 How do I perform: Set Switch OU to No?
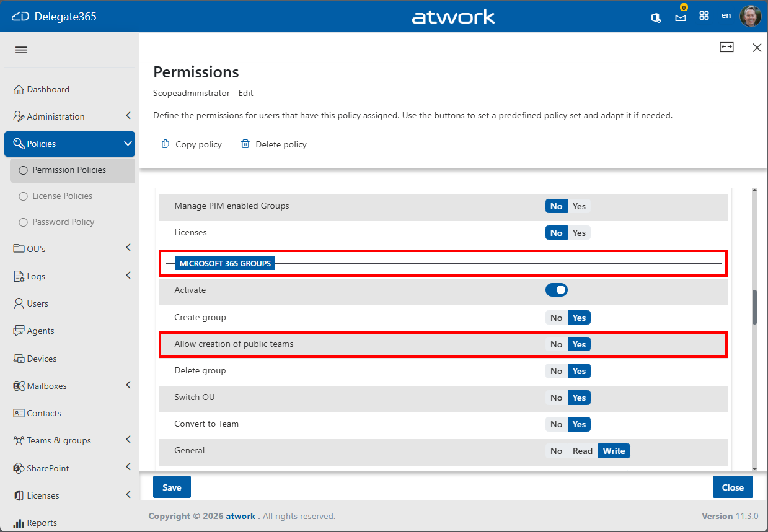coord(557,398)
